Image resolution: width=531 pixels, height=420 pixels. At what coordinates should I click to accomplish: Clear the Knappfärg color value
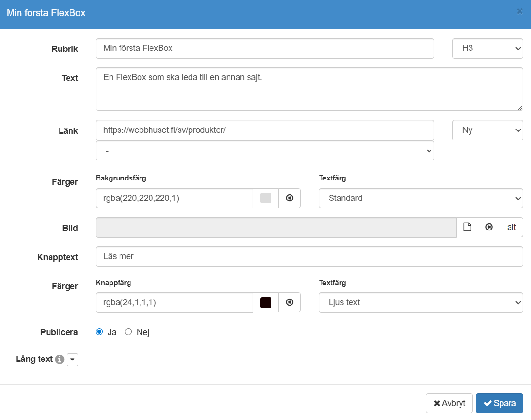click(289, 302)
